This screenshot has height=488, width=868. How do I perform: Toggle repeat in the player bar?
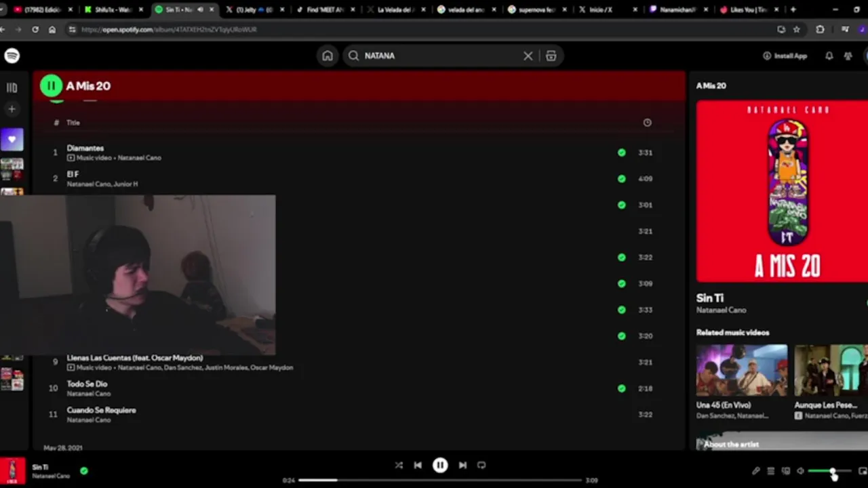(x=481, y=465)
